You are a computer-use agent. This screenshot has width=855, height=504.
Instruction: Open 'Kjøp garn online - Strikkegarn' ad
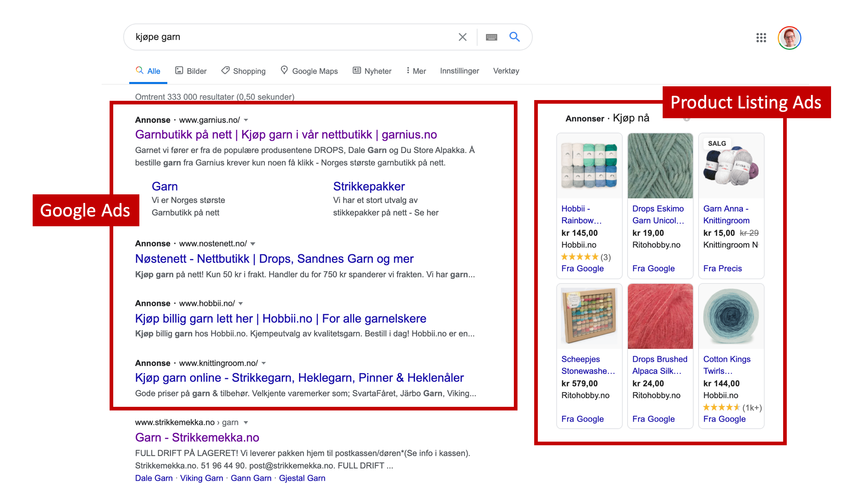(x=299, y=378)
